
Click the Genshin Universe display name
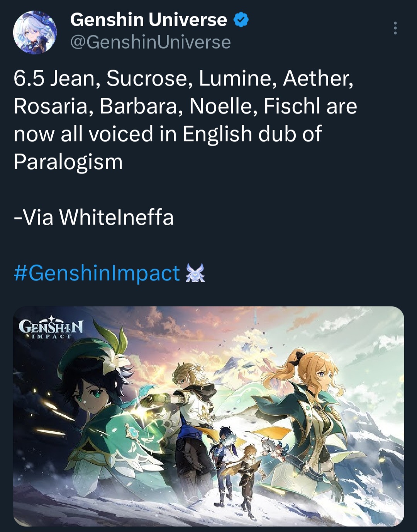click(x=148, y=20)
